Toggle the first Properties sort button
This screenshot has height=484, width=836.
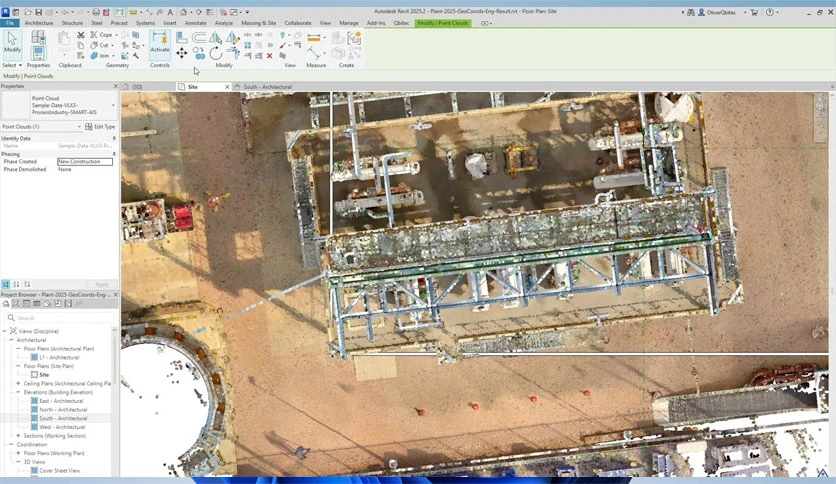tap(6, 284)
